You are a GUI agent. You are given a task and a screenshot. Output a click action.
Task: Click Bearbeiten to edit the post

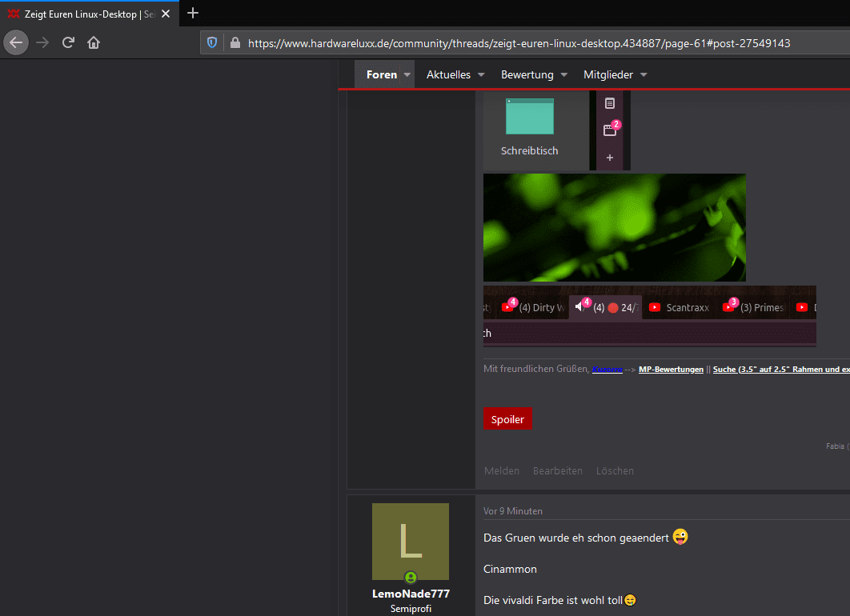(557, 471)
